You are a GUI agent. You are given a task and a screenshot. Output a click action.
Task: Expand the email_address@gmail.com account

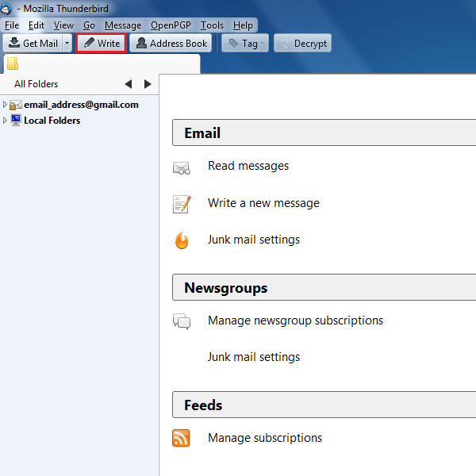[x=5, y=105]
